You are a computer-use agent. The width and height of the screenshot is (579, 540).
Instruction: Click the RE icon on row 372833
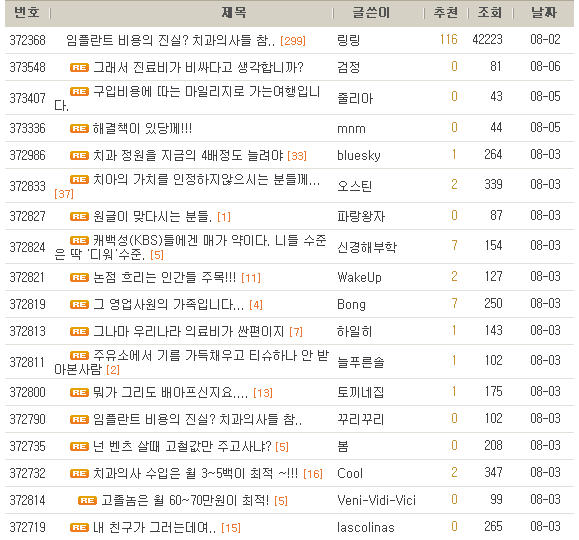(x=79, y=180)
